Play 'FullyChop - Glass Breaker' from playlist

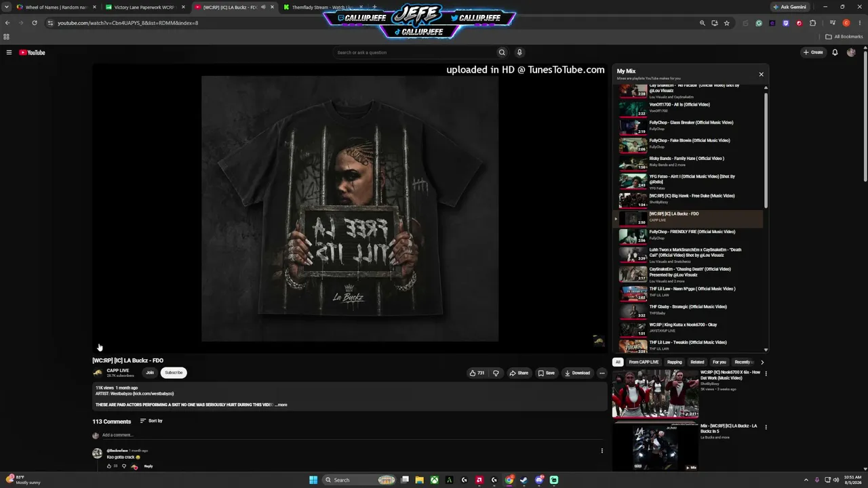point(689,125)
